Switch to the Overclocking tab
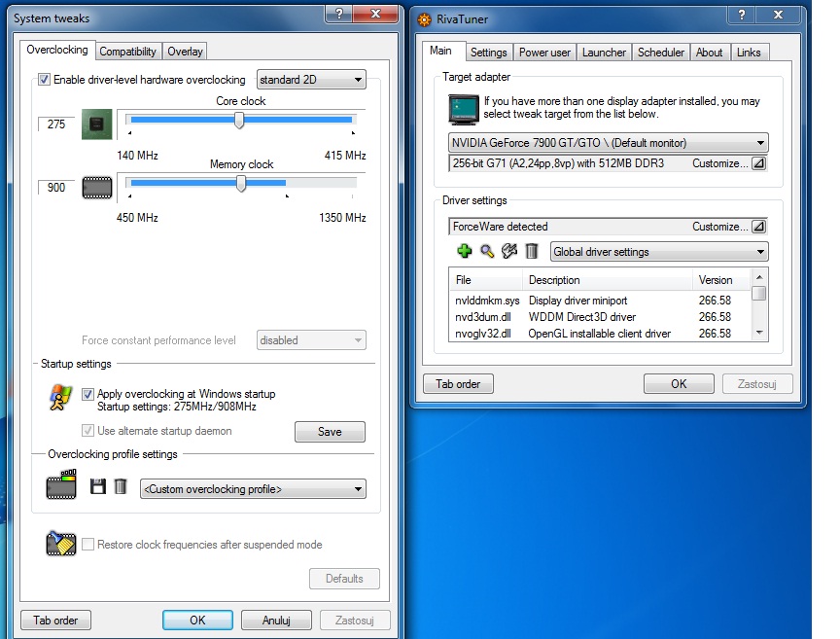Image resolution: width=840 pixels, height=639 pixels. [57, 50]
